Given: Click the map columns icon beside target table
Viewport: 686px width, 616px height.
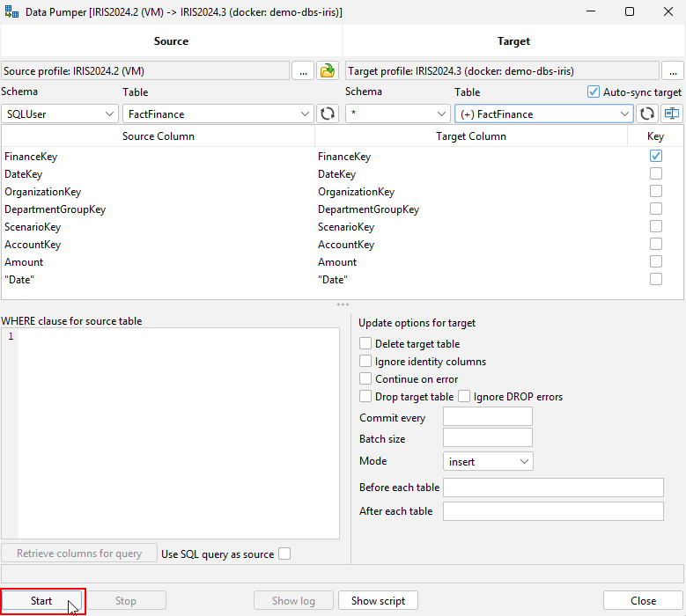Looking at the screenshot, I should click(672, 114).
